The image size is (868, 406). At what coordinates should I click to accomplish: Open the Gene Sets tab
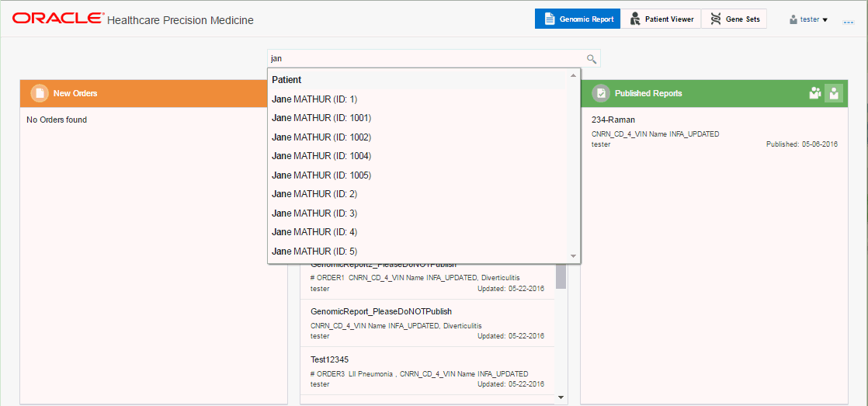pos(734,19)
